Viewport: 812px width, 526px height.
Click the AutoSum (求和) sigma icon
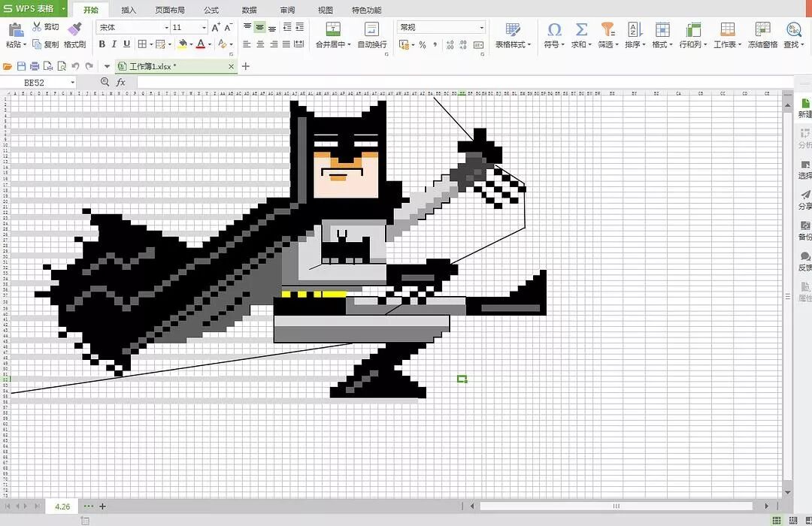(581, 29)
